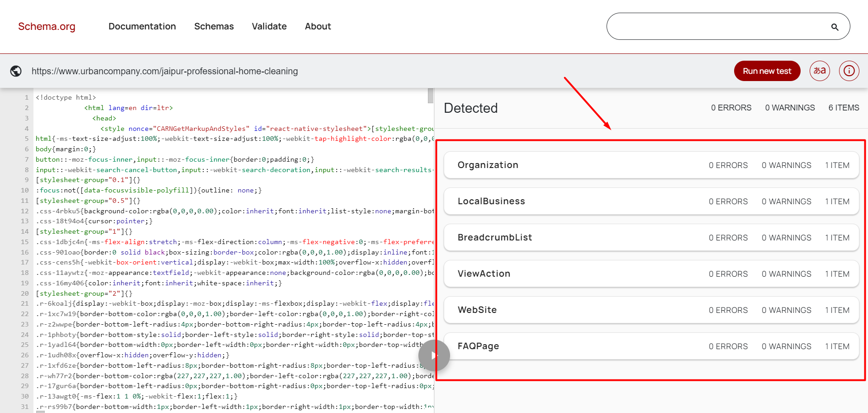Click the html lang=en code line
The image size is (868, 413).
[128, 108]
